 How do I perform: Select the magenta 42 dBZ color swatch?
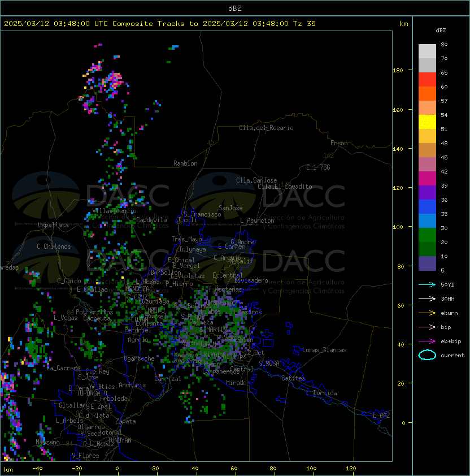(x=427, y=178)
